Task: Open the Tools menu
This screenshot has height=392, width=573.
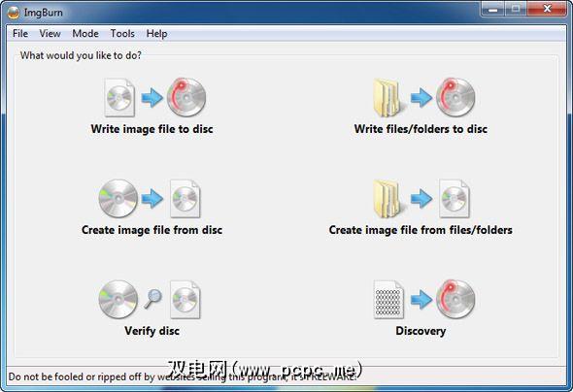Action: [122, 34]
